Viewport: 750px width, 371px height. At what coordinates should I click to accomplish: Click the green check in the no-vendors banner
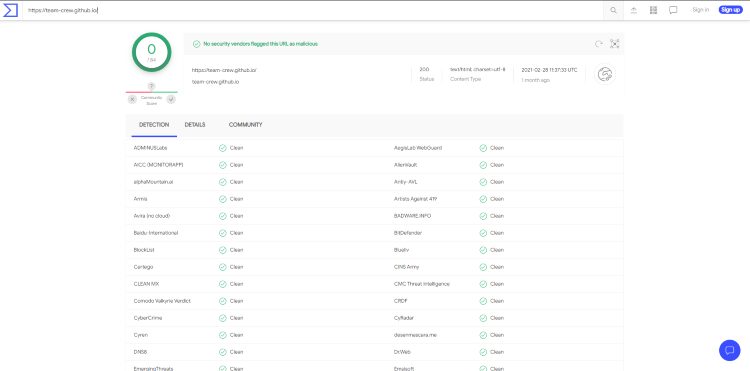pos(196,44)
